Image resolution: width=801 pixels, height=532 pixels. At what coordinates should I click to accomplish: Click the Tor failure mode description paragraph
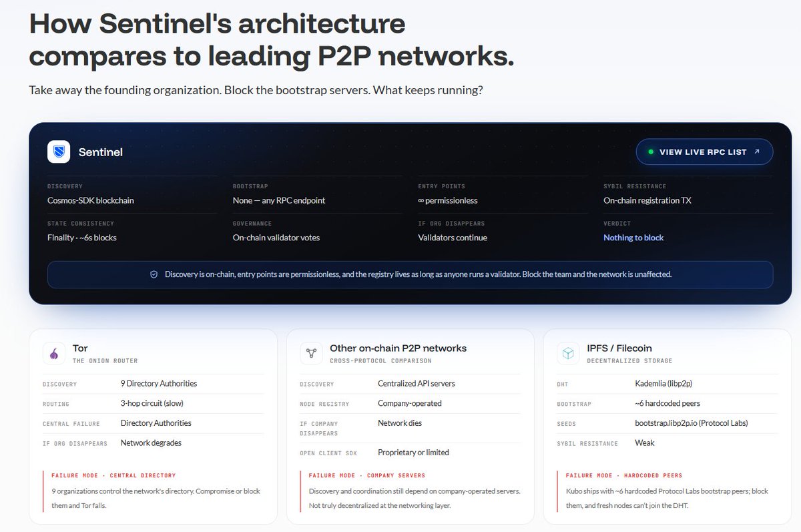pyautogui.click(x=156, y=498)
